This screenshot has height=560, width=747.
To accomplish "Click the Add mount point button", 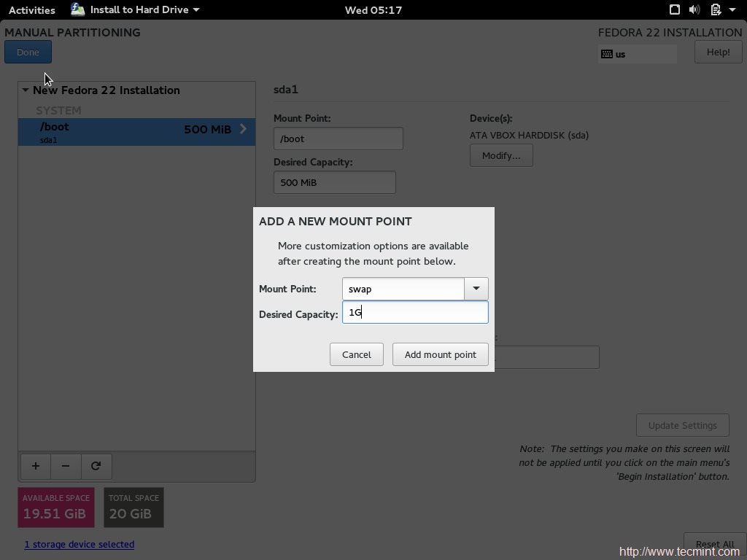I will click(x=440, y=354).
